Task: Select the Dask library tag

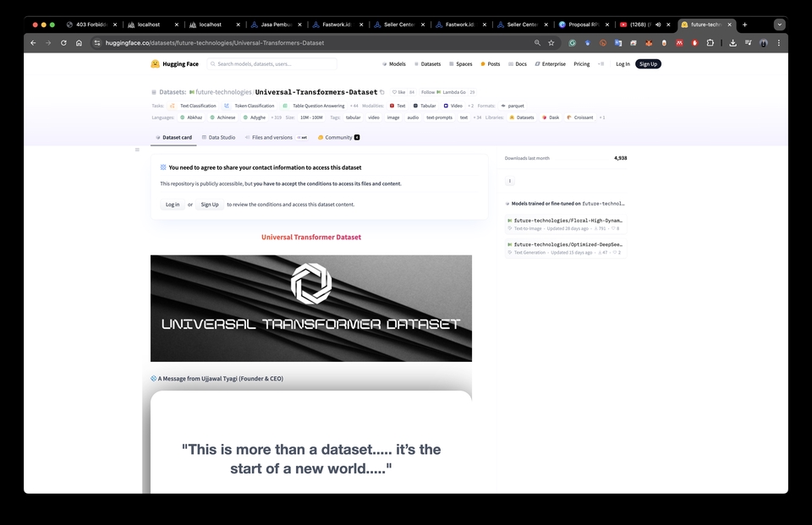Action: click(x=551, y=118)
